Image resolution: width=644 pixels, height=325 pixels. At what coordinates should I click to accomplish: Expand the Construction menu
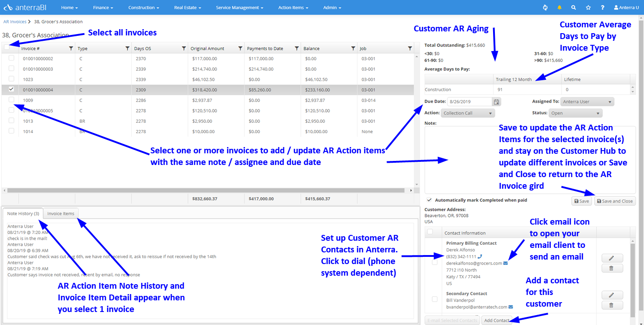pyautogui.click(x=144, y=8)
